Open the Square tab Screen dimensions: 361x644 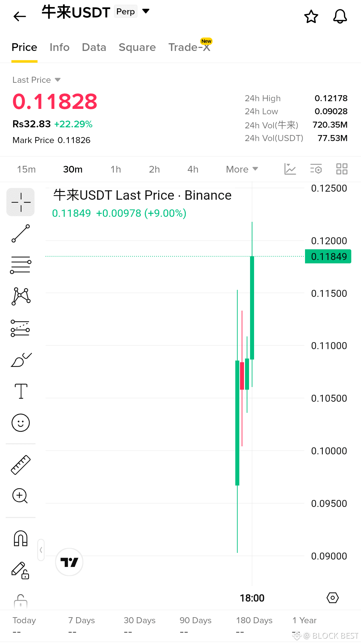[137, 47]
